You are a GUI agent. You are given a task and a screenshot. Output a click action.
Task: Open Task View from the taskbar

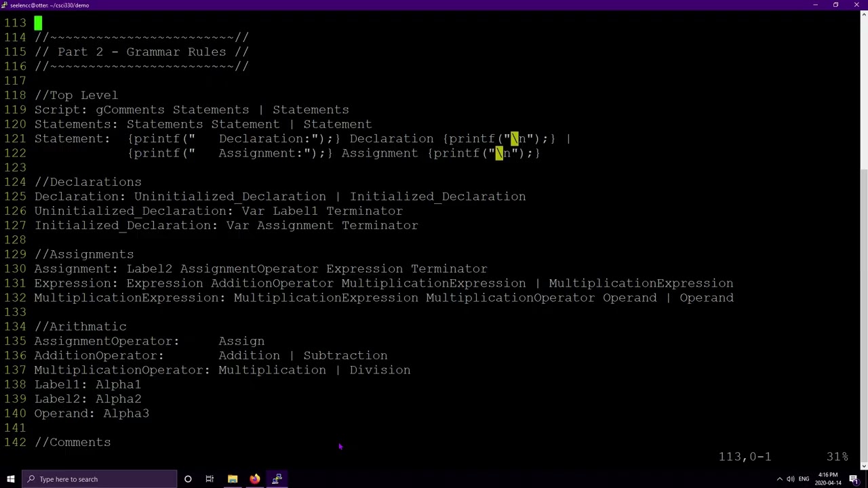coord(210,479)
